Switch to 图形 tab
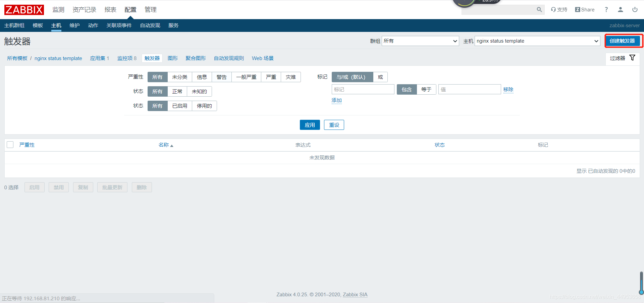Image resolution: width=644 pixels, height=303 pixels. [x=173, y=58]
